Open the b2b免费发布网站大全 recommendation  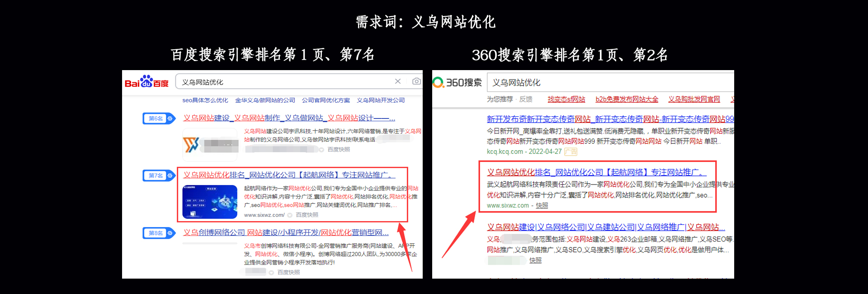pyautogui.click(x=627, y=100)
